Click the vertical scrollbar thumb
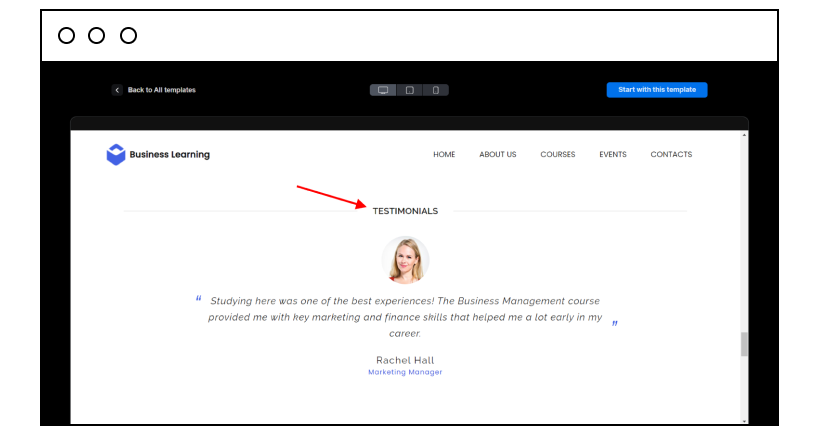The width and height of the screenshot is (818, 436). pyautogui.click(x=744, y=344)
